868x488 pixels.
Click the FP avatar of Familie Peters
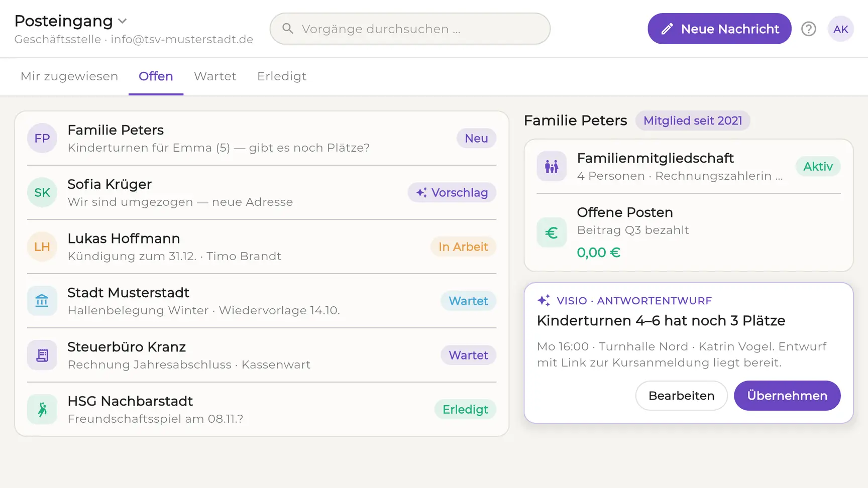pyautogui.click(x=42, y=138)
